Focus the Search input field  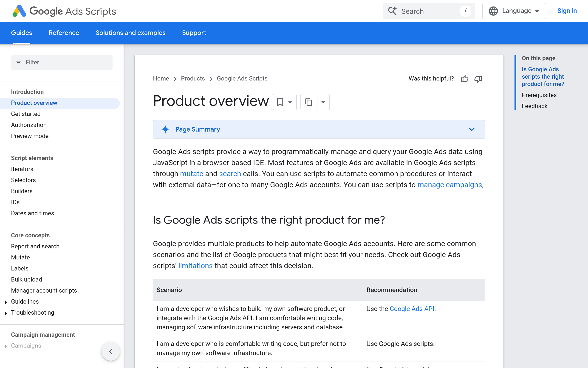click(429, 11)
